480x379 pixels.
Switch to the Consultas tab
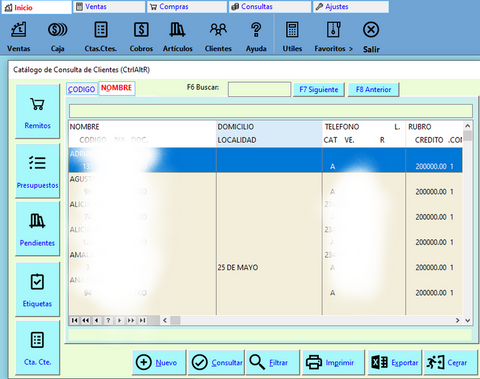coord(269,7)
